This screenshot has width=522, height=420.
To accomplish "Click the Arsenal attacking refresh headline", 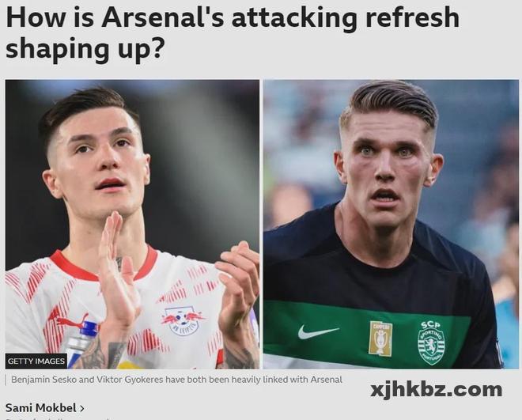I will coord(233,32).
